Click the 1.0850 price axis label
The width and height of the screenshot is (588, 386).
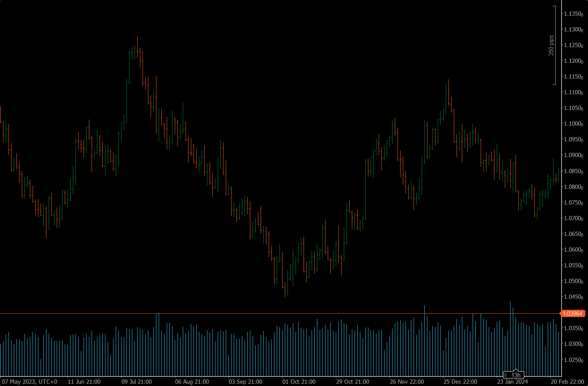coord(573,171)
